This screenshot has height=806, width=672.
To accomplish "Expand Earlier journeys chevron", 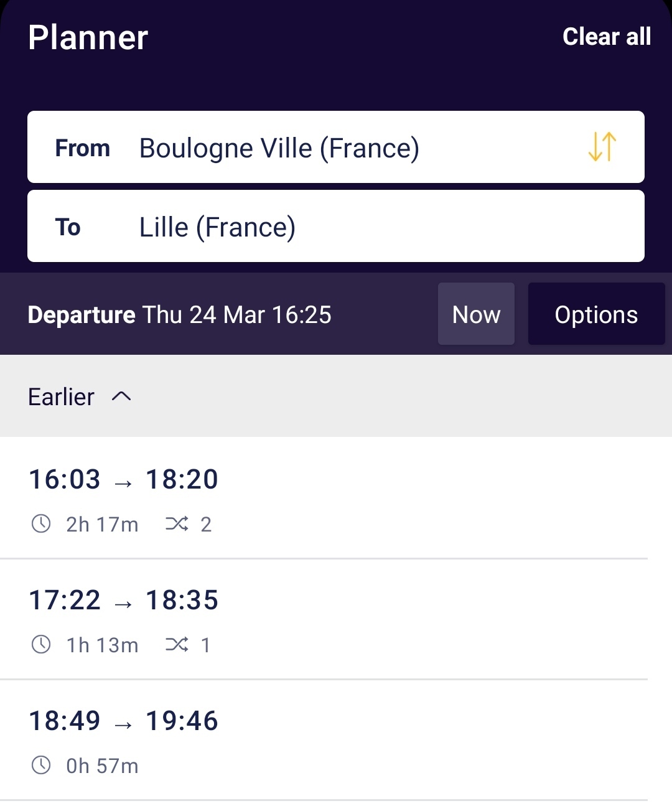I will pyautogui.click(x=121, y=396).
